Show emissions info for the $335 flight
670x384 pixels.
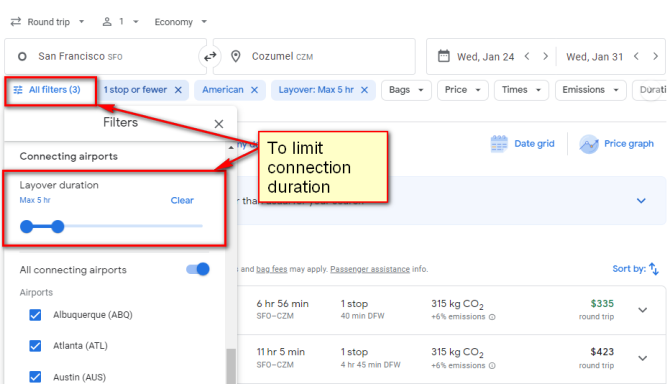(492, 317)
